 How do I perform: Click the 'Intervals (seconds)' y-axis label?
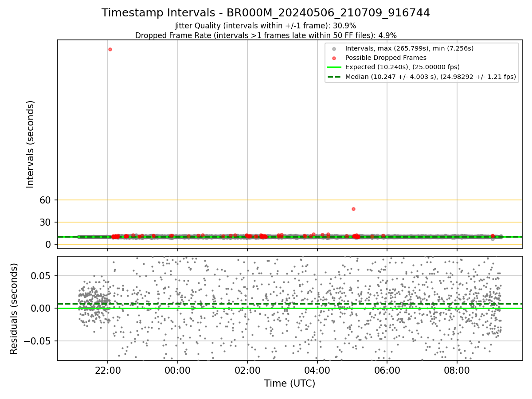click(x=30, y=144)
